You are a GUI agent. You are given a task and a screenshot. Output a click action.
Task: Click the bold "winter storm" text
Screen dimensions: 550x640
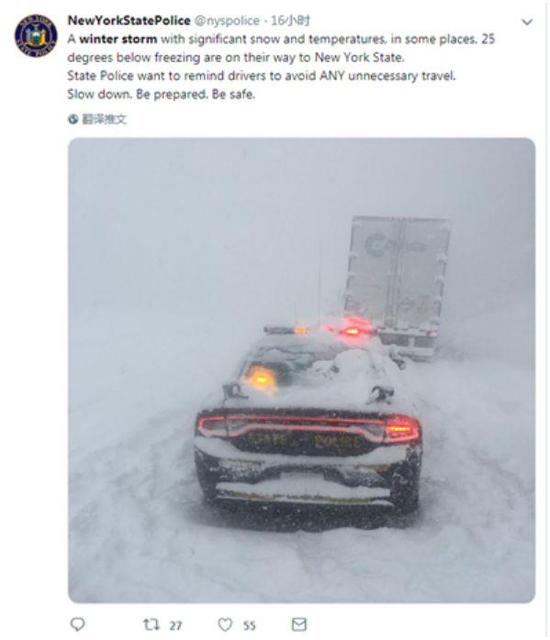point(118,39)
